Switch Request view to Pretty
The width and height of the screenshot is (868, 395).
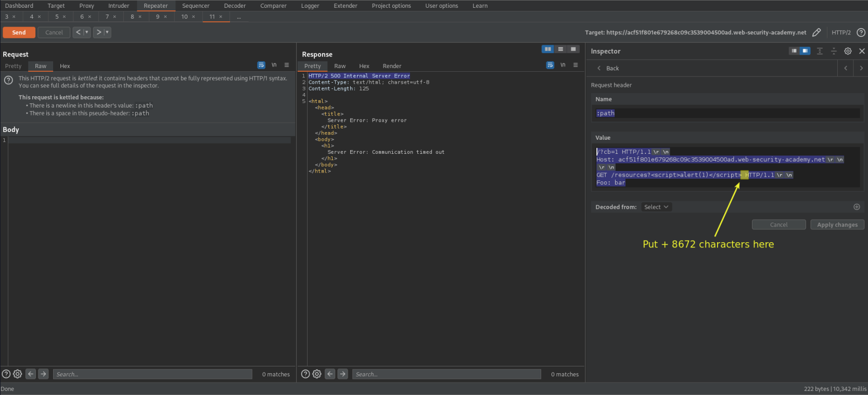point(14,66)
